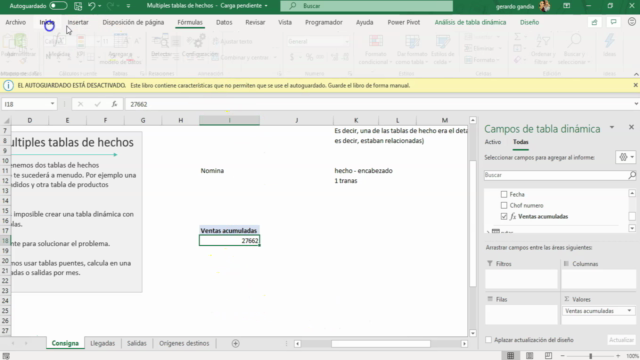The height and width of the screenshot is (360, 640).
Task: Switch to Page Layout view icon
Action: pos(529,356)
